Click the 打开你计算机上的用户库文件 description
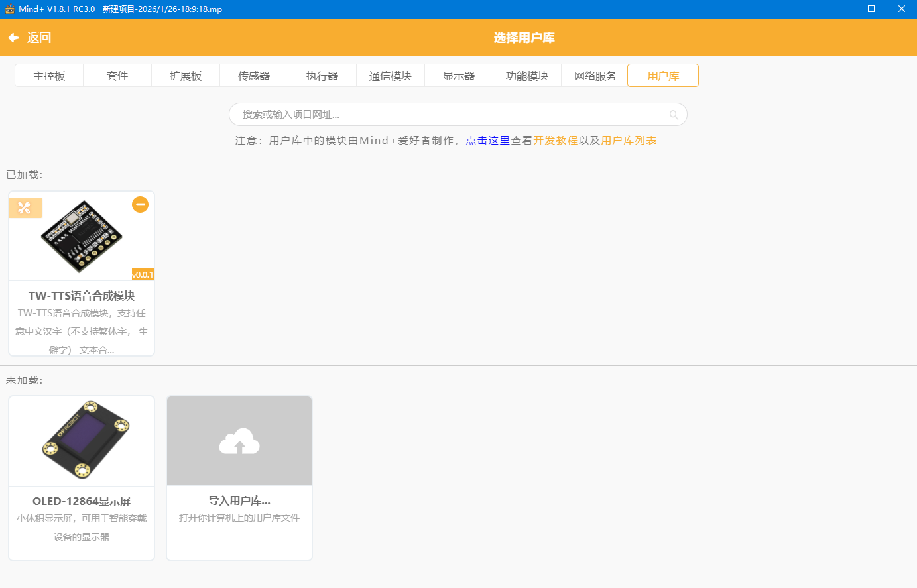 click(239, 518)
